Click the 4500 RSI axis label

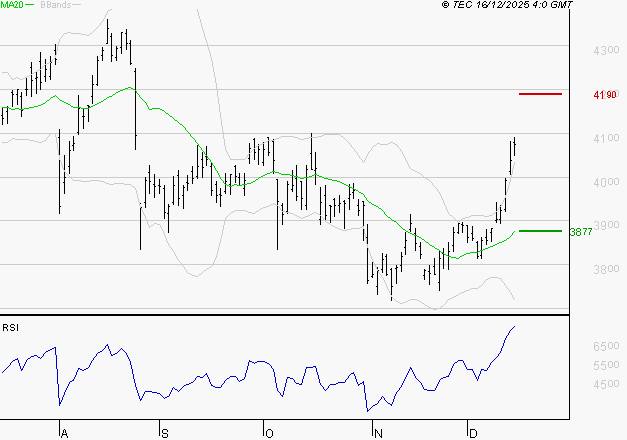pos(606,384)
